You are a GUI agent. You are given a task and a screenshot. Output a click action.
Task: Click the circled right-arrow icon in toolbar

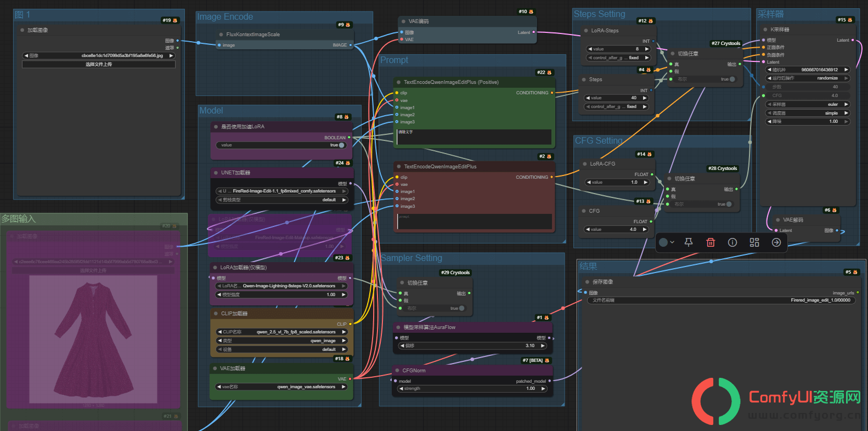click(776, 242)
